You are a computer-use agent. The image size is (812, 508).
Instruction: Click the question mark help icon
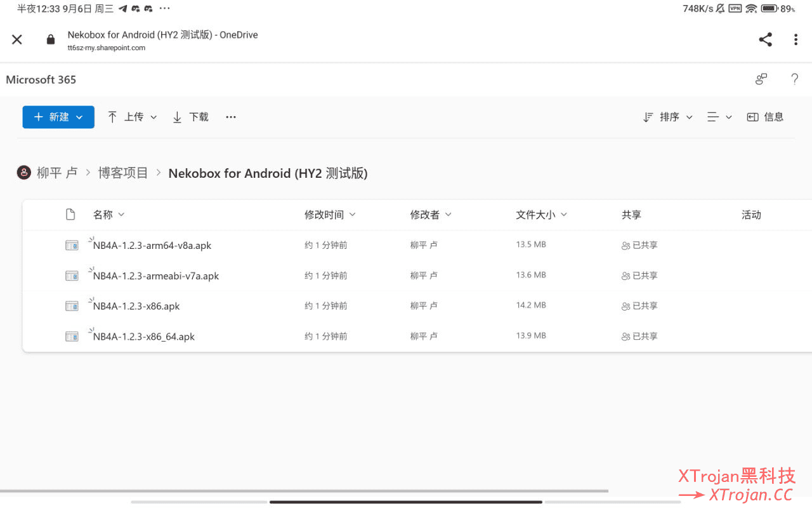pos(794,79)
